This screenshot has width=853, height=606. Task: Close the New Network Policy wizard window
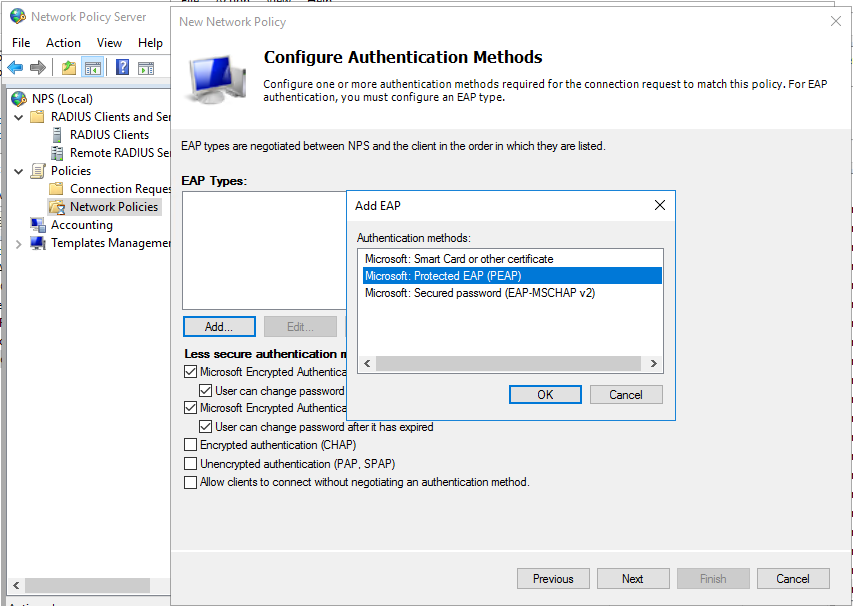point(836,21)
